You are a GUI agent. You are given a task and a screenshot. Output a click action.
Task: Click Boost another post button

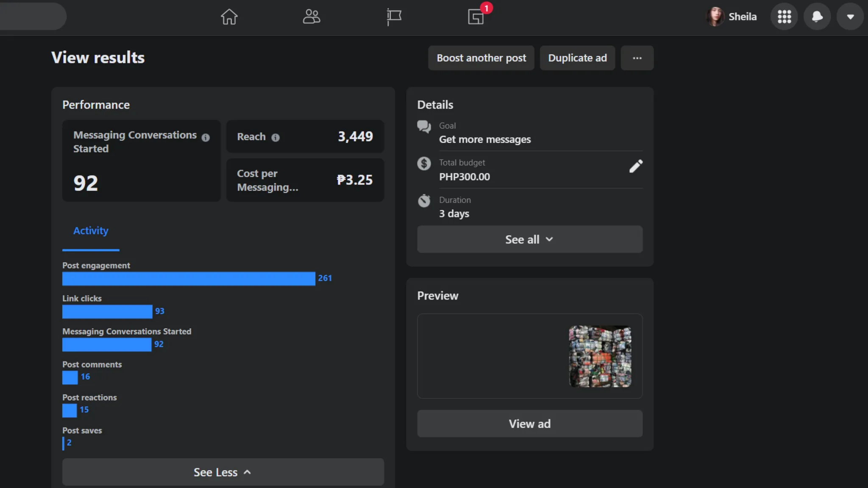pyautogui.click(x=481, y=58)
